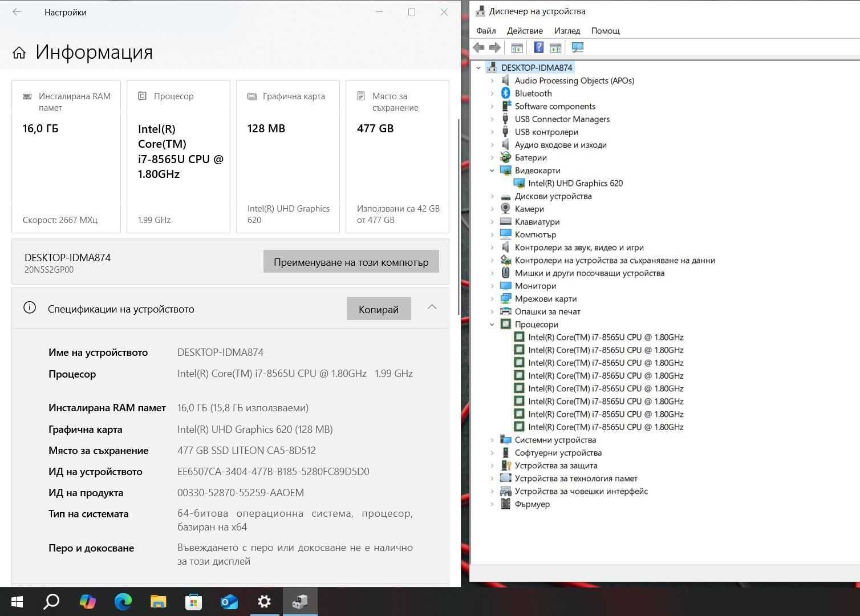This screenshot has width=860, height=616.
Task: Click the Show/Hide console tree toolbar icon
Action: point(517,48)
